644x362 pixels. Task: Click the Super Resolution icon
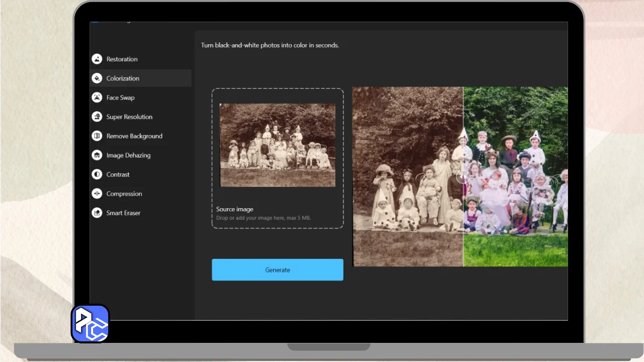point(97,117)
